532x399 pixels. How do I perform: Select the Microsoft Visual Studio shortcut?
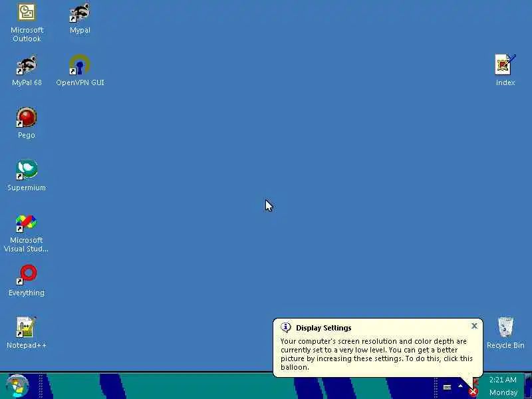[26, 234]
